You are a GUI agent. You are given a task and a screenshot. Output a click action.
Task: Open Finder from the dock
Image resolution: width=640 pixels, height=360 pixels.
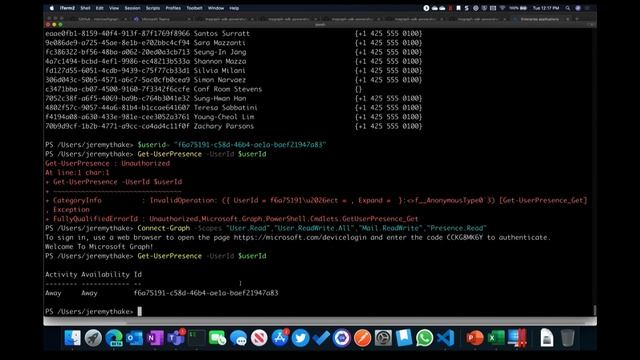pos(73,338)
